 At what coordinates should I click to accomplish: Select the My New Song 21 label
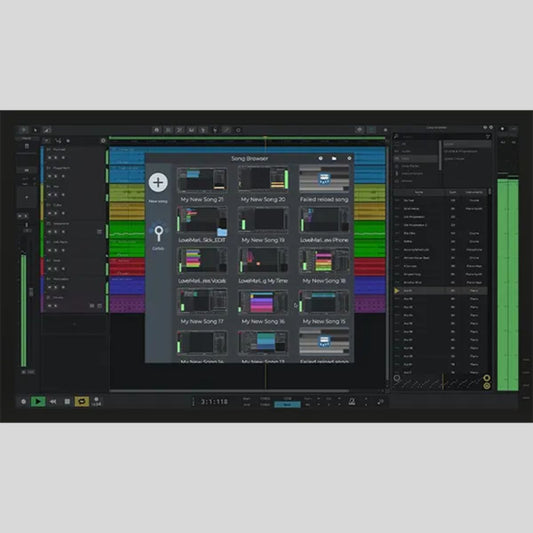tap(202, 200)
